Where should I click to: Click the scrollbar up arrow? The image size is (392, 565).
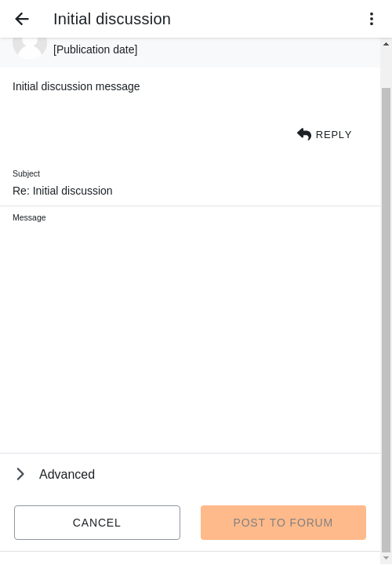[386, 44]
